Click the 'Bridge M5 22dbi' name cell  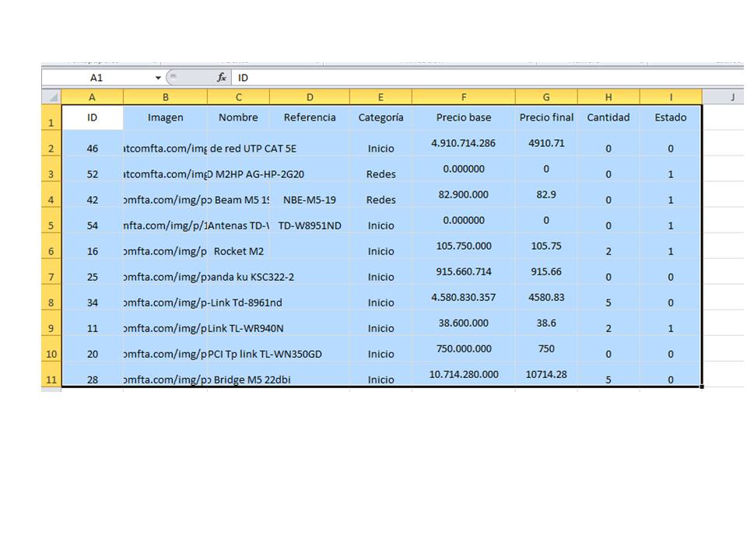(238, 374)
